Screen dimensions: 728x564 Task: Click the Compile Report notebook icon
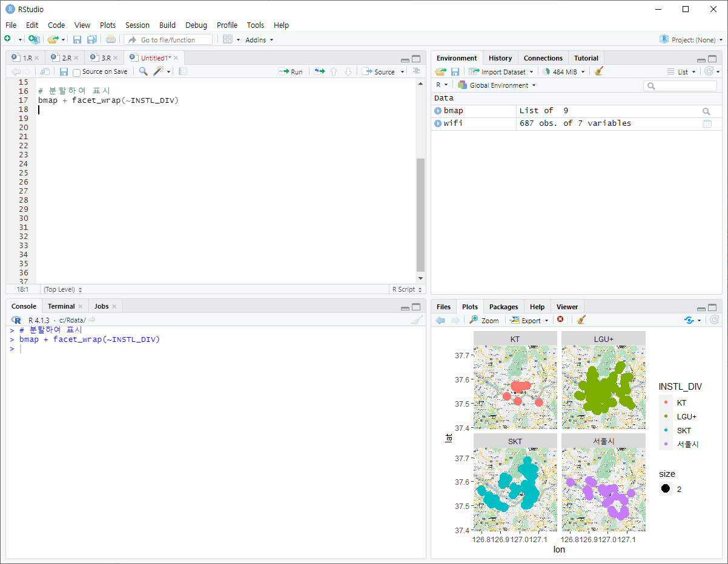(x=183, y=71)
